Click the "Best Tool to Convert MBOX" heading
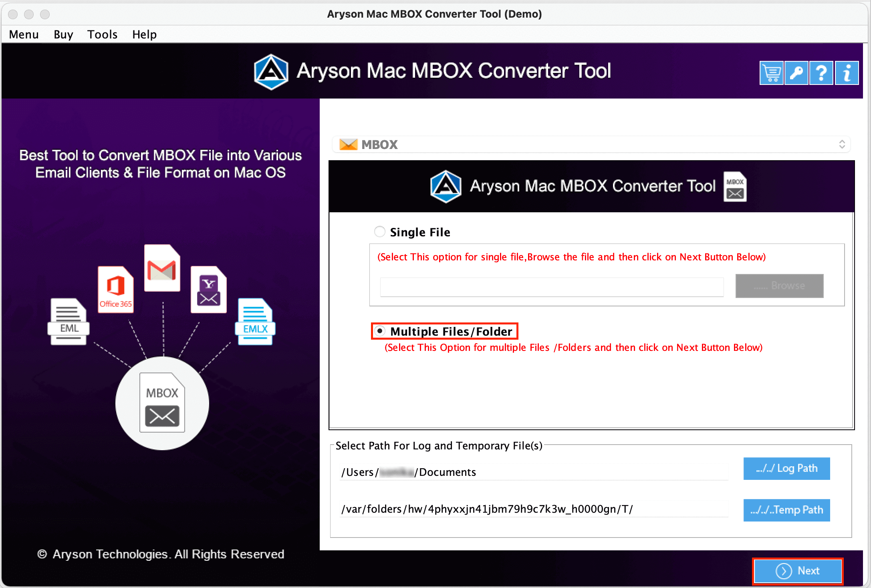This screenshot has height=588, width=871. [x=160, y=164]
